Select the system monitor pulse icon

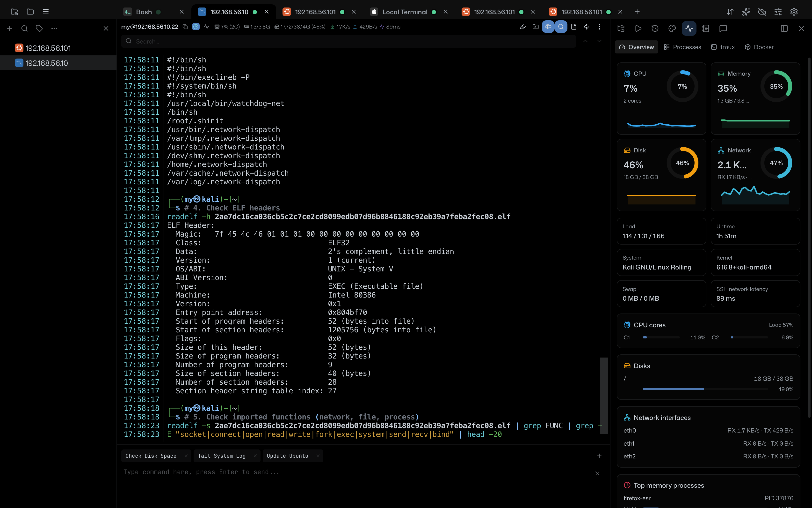(x=689, y=29)
